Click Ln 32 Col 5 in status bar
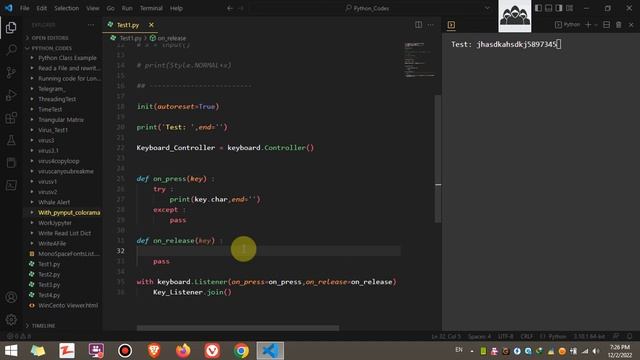 pos(446,337)
